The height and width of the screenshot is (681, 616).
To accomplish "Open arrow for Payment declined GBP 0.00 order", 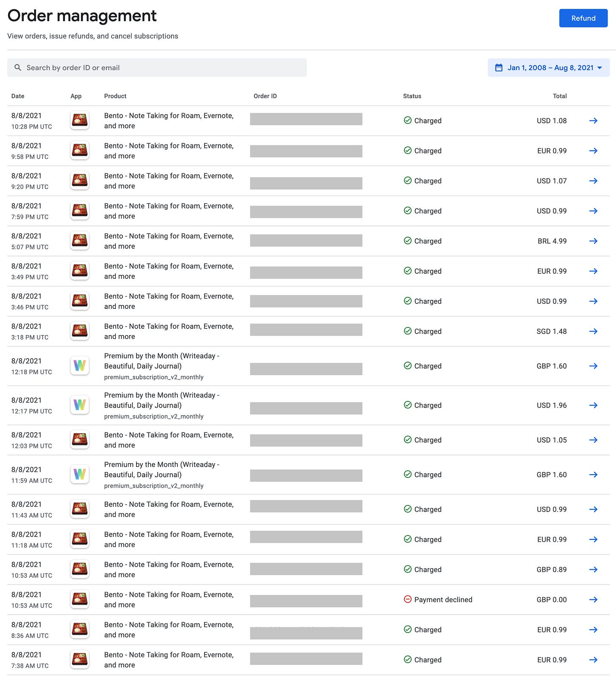I will (593, 599).
